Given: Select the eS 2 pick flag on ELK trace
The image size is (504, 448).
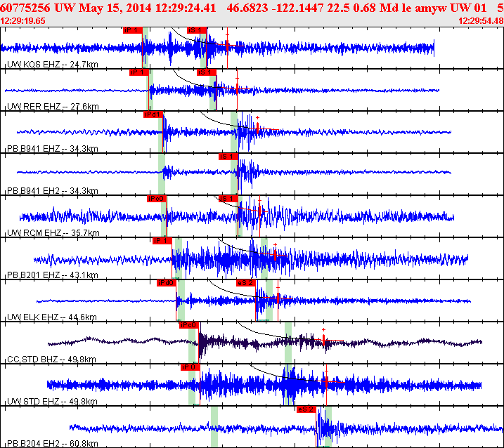Looking at the screenshot, I should point(246,283).
